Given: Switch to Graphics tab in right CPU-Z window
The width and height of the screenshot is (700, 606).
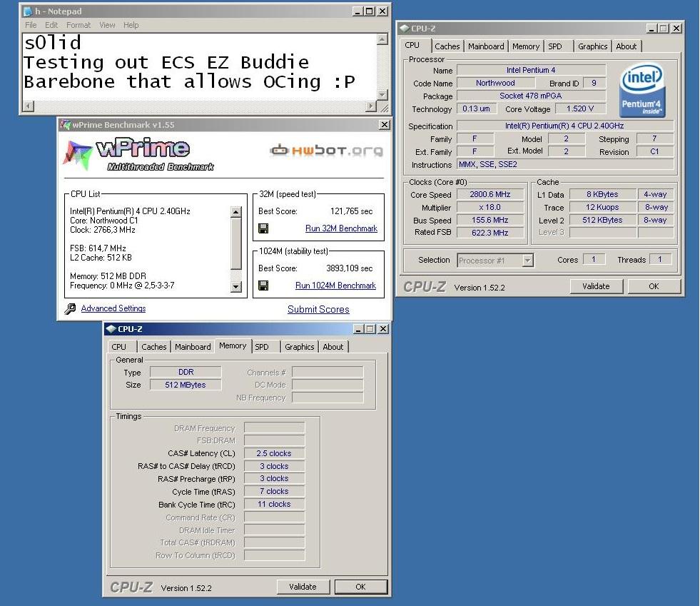Looking at the screenshot, I should [592, 46].
